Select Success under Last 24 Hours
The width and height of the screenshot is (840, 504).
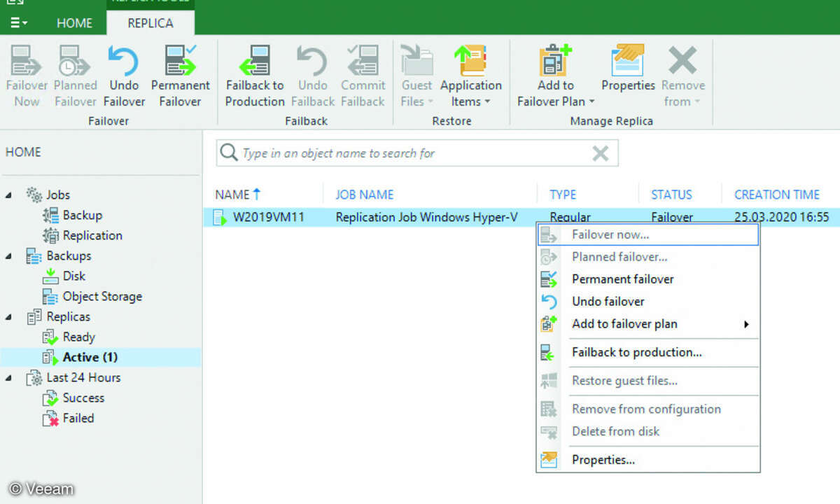(83, 398)
